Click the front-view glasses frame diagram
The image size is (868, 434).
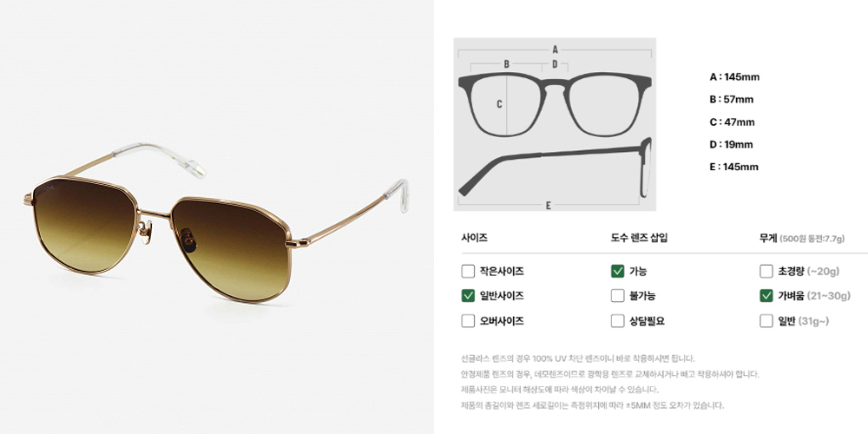coord(555,104)
